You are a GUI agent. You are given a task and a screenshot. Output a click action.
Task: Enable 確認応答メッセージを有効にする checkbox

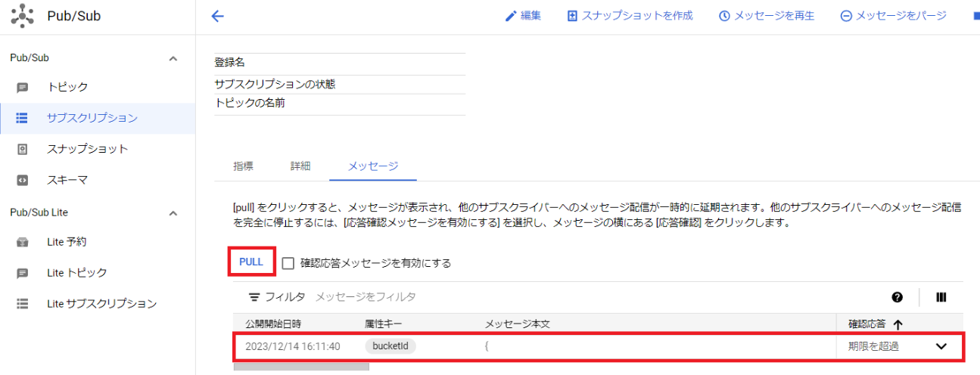pos(288,263)
